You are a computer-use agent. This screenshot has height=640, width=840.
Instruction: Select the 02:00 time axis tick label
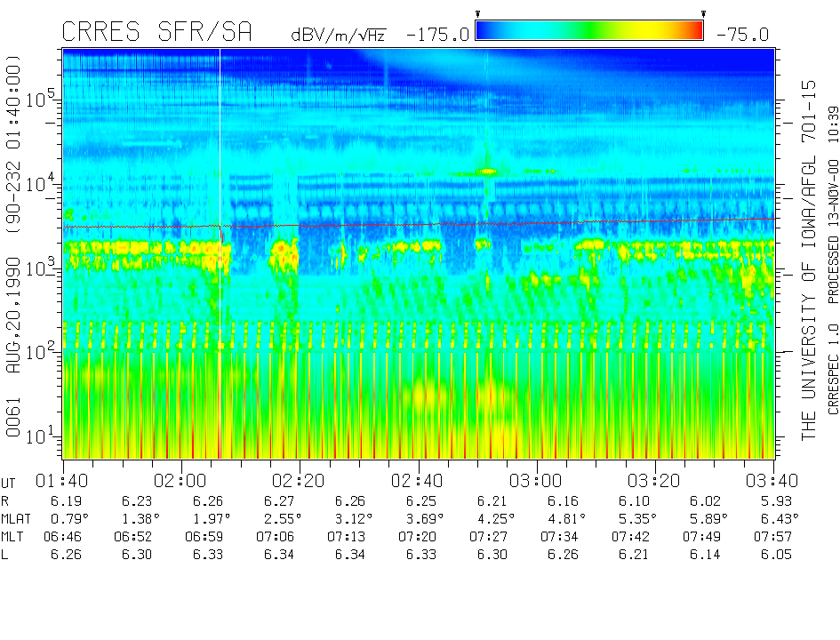point(180,481)
